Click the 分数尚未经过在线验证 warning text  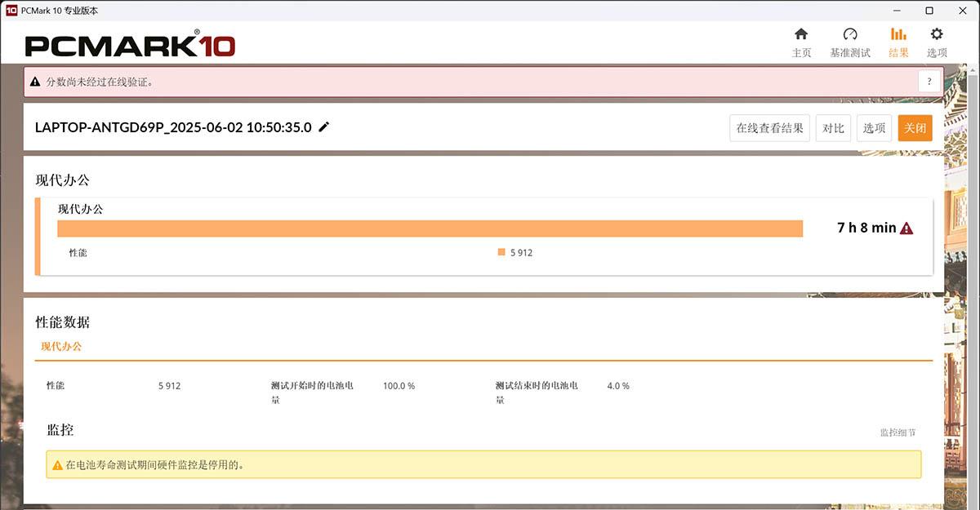(x=100, y=82)
